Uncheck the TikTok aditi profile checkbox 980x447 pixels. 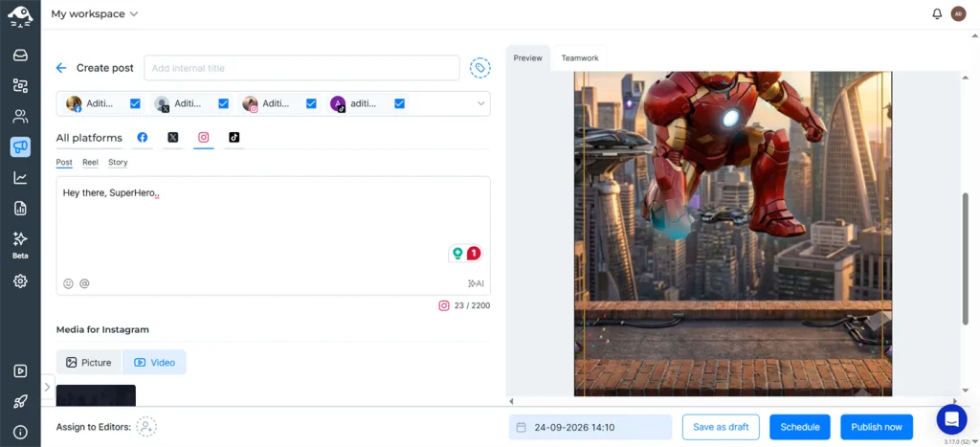coord(400,103)
